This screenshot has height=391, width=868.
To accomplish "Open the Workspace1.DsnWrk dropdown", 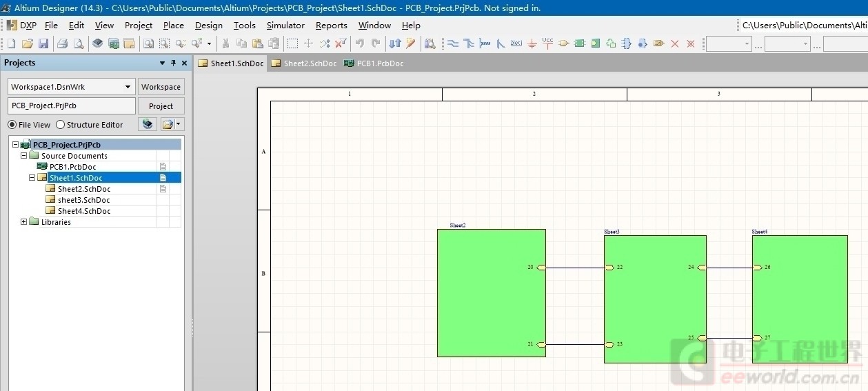I will (128, 87).
